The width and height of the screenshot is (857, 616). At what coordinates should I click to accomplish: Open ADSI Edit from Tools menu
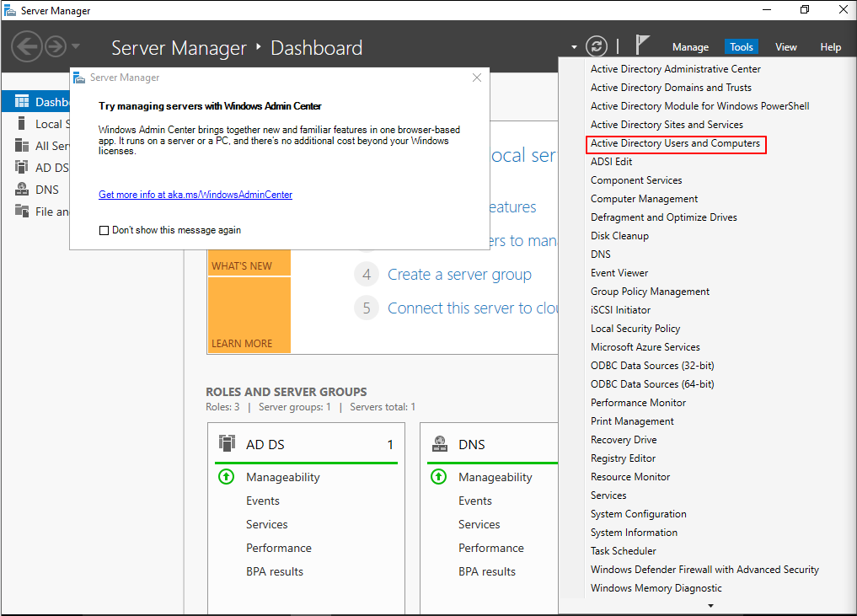(x=611, y=162)
